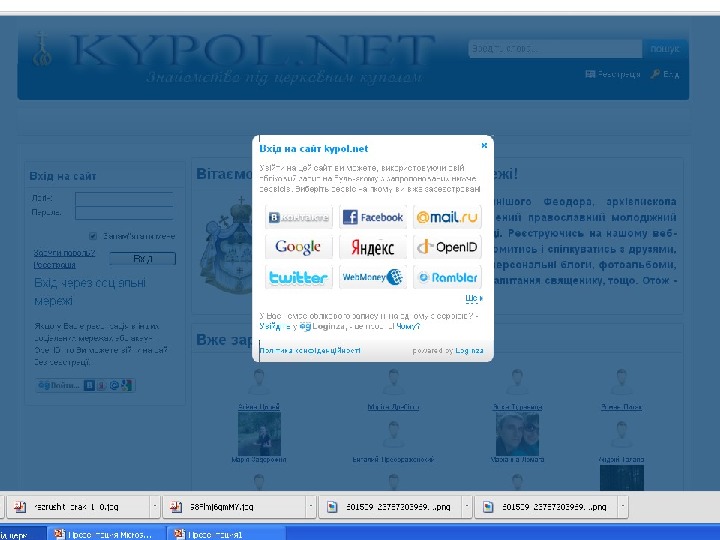
Task: Open the first downloaded .jpg file in downloads bar
Action: click(79, 507)
